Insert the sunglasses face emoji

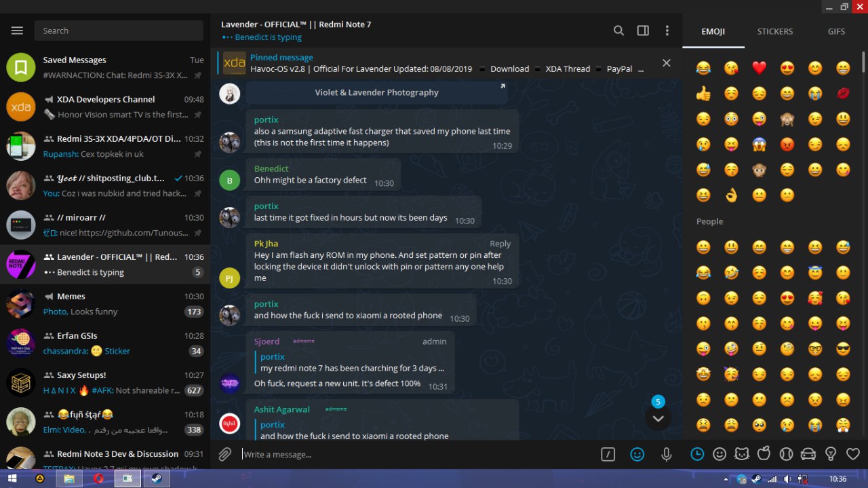coord(844,350)
